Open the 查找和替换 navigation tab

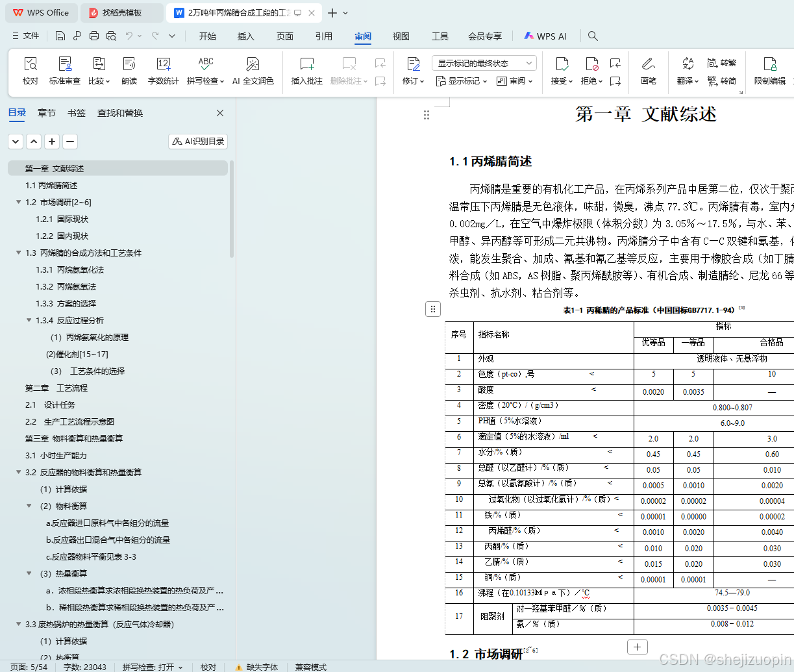pos(120,113)
